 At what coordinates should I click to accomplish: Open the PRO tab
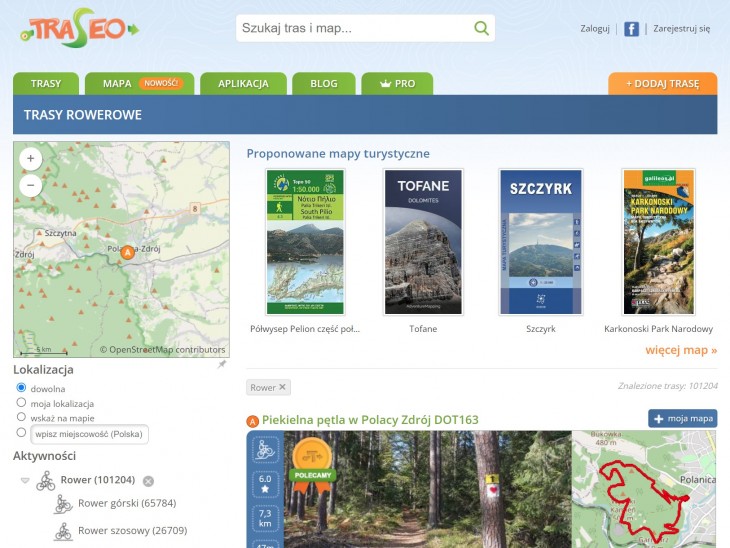pos(397,84)
